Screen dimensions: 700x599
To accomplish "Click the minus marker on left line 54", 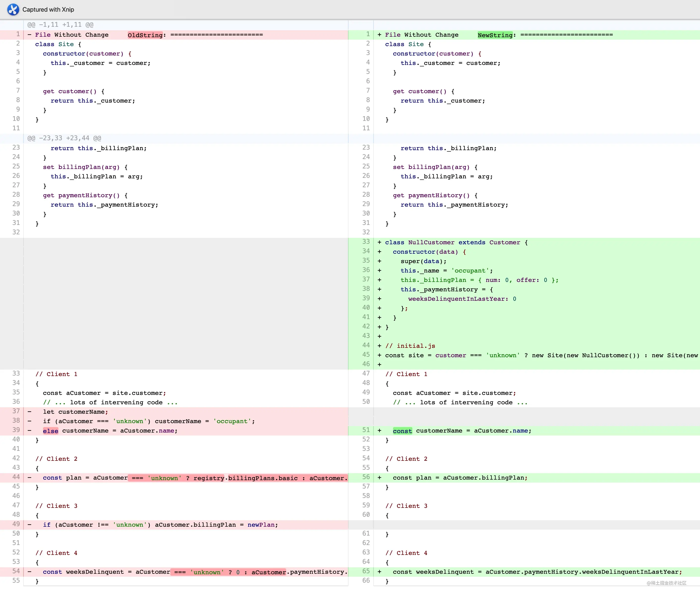I will click(x=29, y=572).
